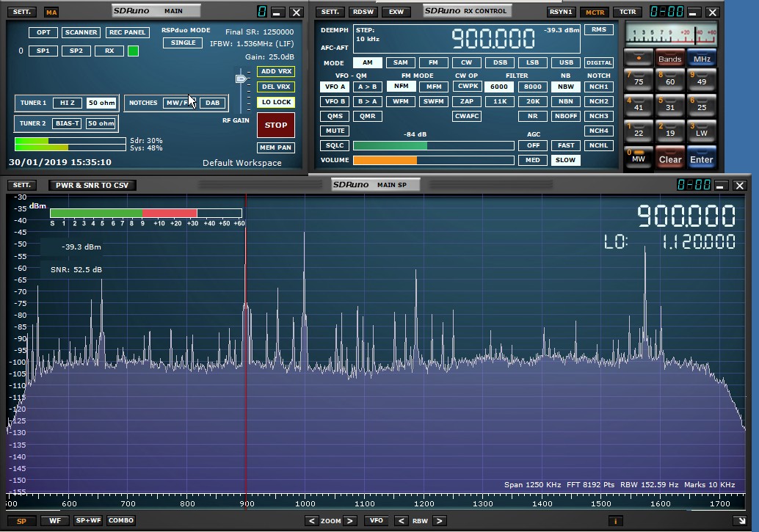Select keypad key 5 for 31m band
The width and height of the screenshot is (759, 532).
pos(670,104)
